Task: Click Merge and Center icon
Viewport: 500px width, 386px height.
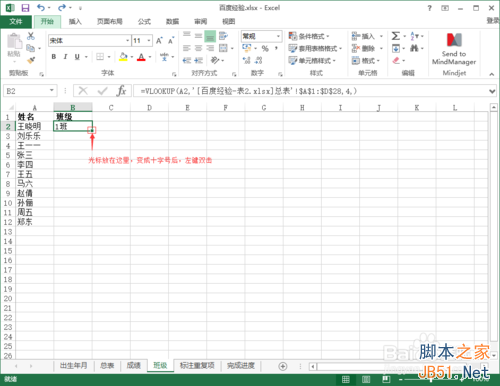Action: (223, 48)
